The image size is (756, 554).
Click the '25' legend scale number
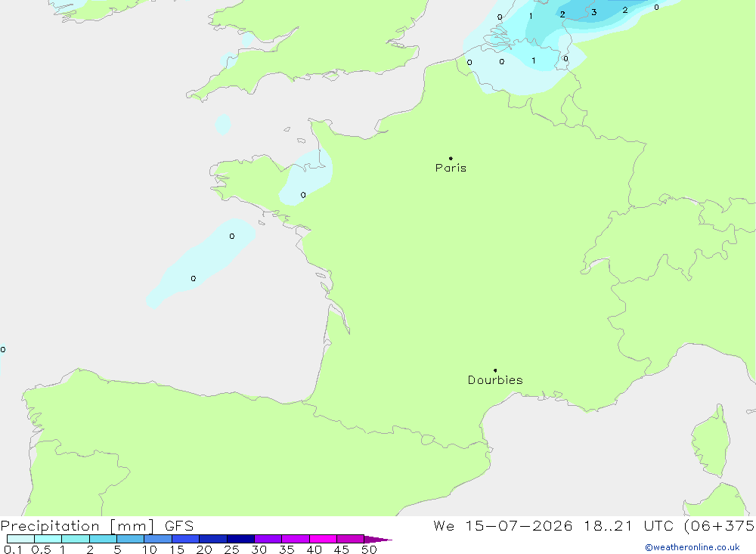[x=232, y=549]
